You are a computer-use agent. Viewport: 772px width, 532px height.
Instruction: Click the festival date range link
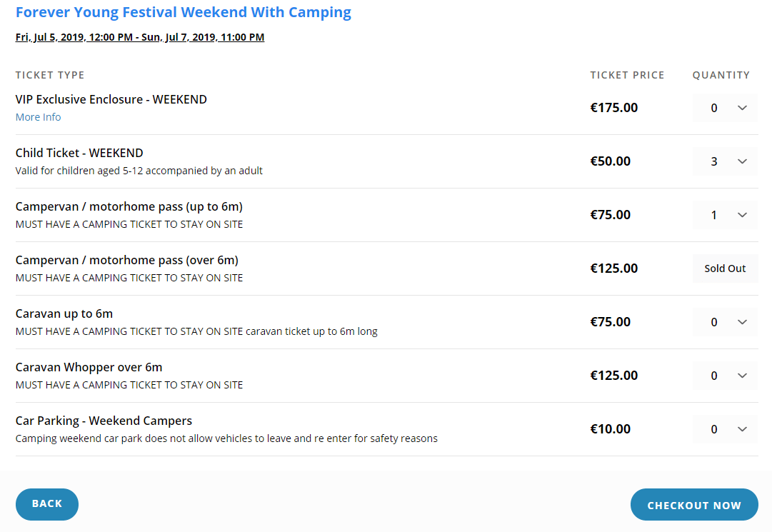point(140,37)
